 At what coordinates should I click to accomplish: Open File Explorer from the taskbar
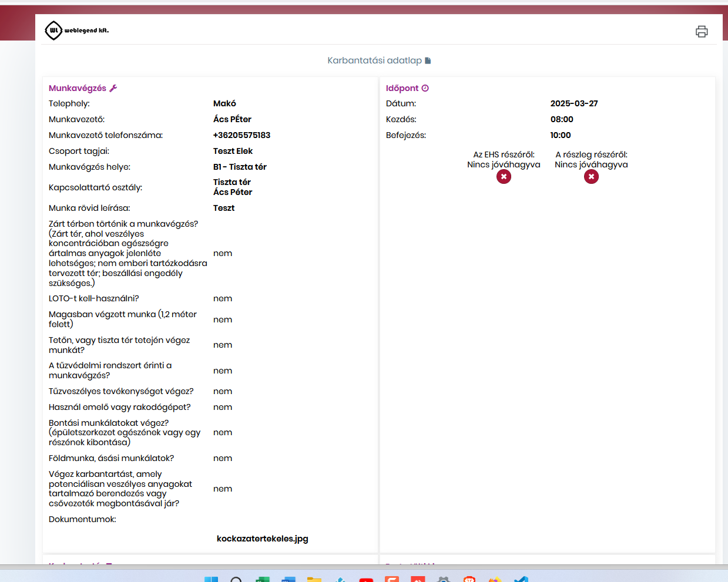314,579
